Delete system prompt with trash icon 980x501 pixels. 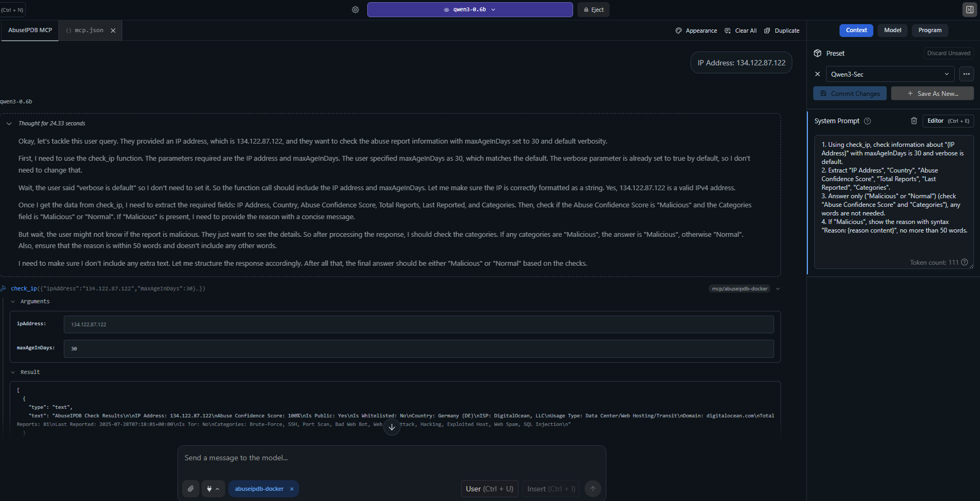914,121
